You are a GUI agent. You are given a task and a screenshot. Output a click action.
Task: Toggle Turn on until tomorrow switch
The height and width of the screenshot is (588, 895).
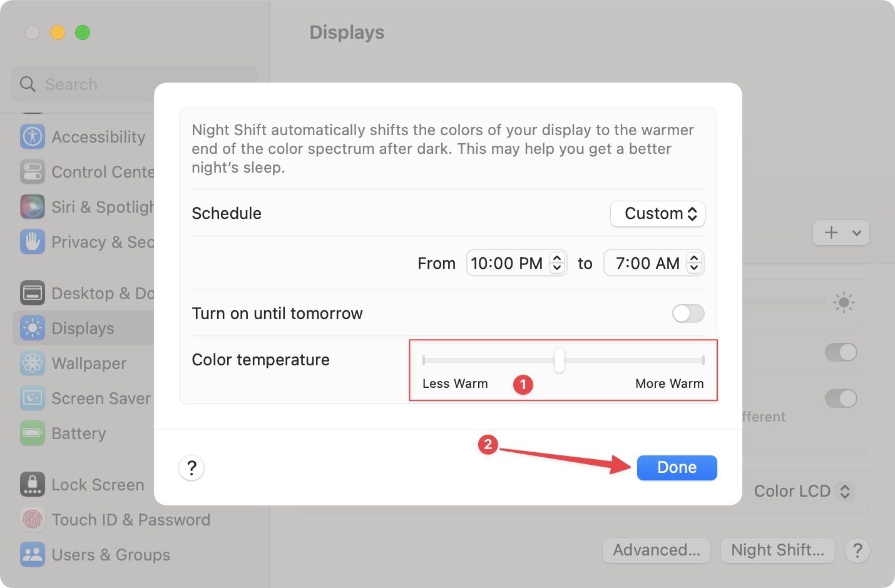[688, 313]
